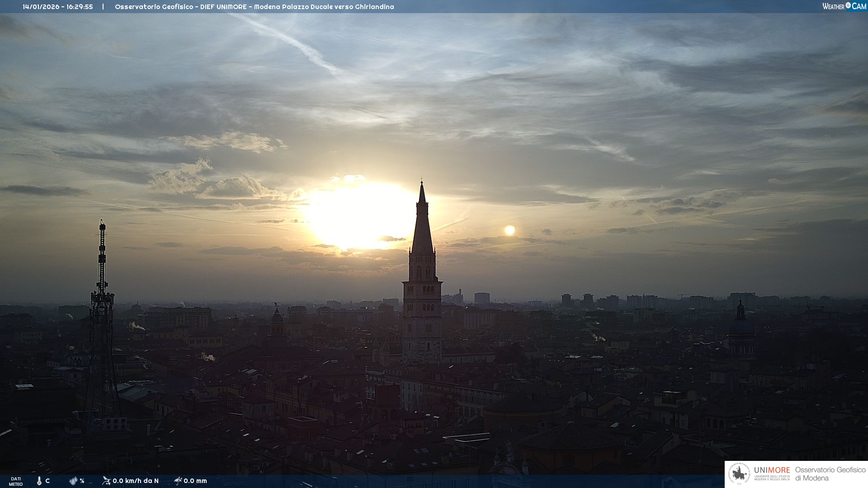This screenshot has width=868, height=488.
Task: Click the humidity percent sign reading
Action: [x=82, y=481]
